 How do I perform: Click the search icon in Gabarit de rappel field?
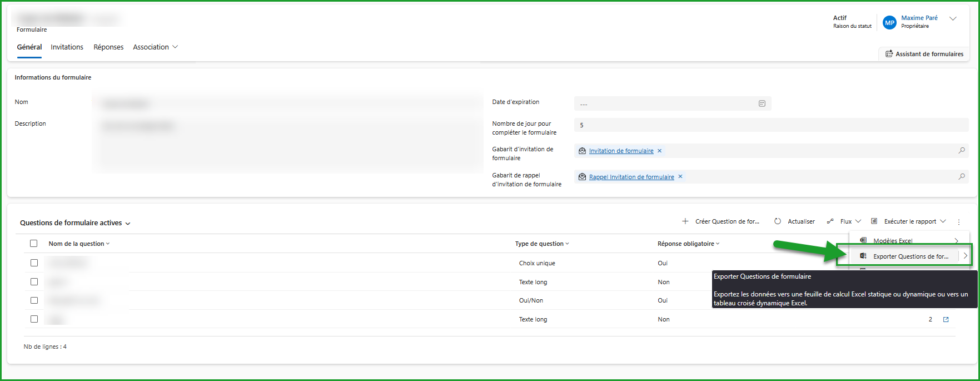pyautogui.click(x=961, y=177)
